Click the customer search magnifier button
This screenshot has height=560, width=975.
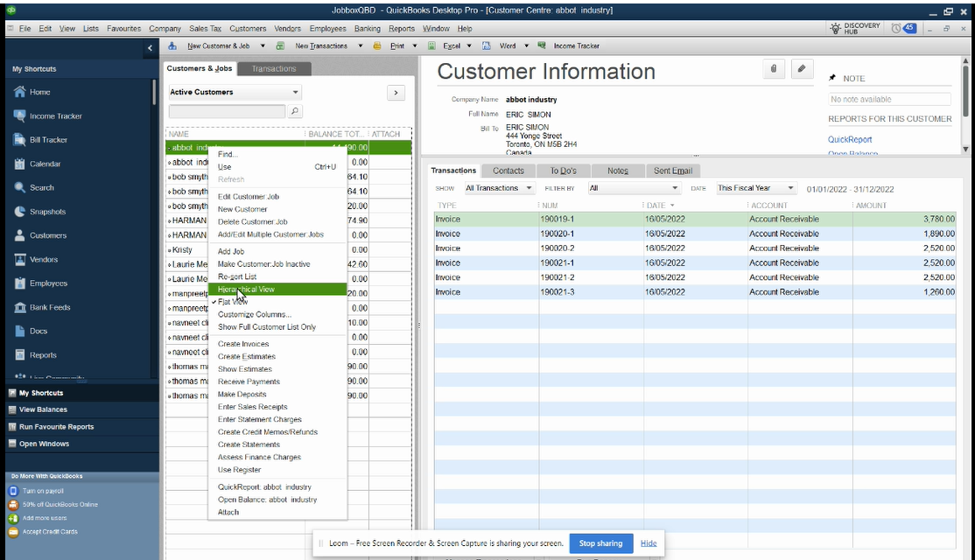click(x=295, y=111)
